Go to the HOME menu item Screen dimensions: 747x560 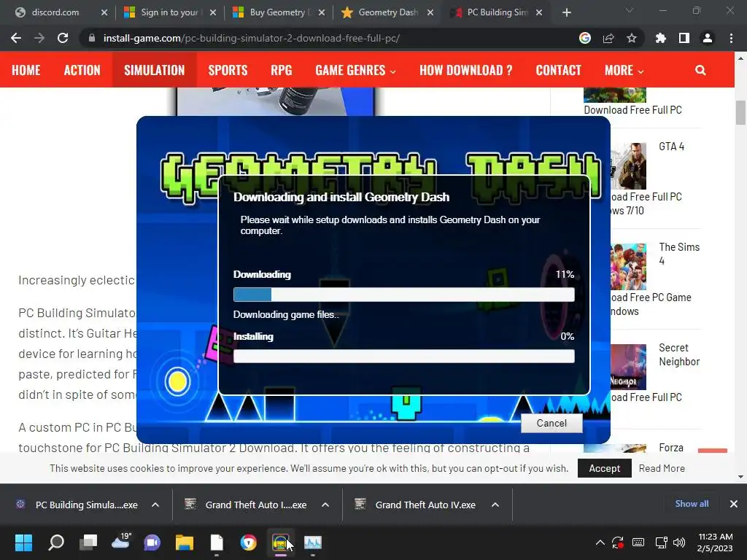[x=26, y=71]
